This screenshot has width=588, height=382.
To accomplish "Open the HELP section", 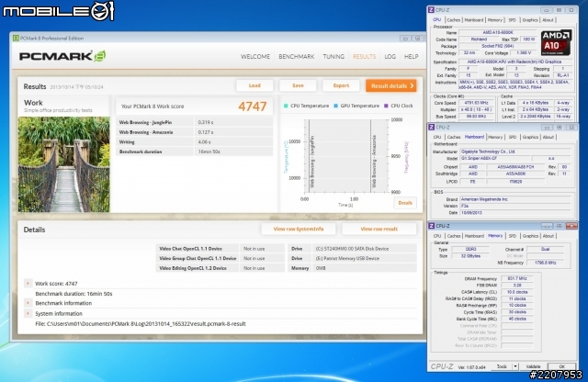I will click(x=411, y=57).
